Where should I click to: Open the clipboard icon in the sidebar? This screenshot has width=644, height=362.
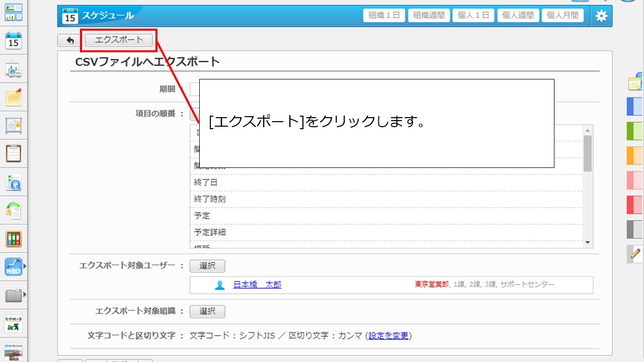pos(14,153)
